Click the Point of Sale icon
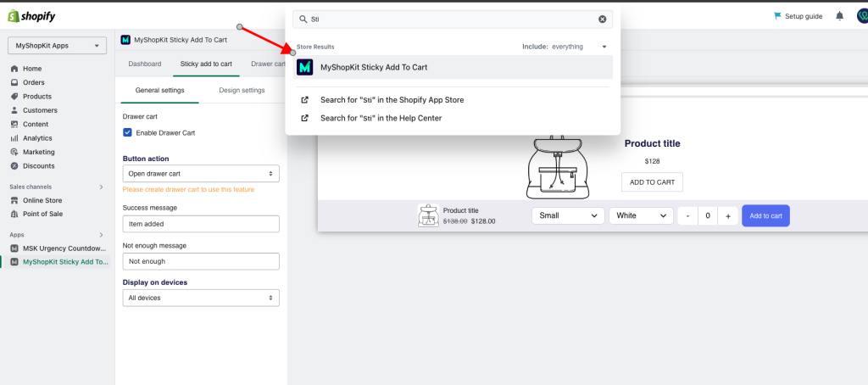The image size is (868, 385). click(14, 214)
